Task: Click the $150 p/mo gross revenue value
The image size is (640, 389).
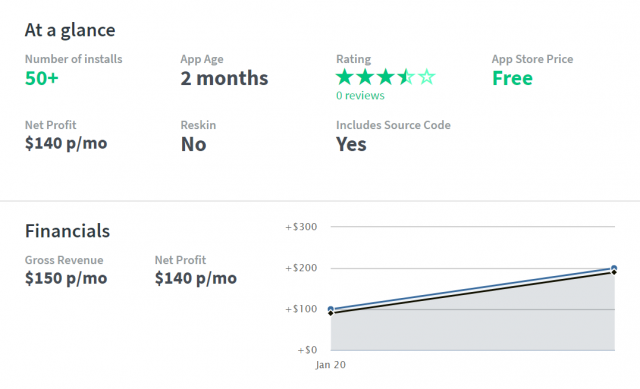Action: (66, 278)
